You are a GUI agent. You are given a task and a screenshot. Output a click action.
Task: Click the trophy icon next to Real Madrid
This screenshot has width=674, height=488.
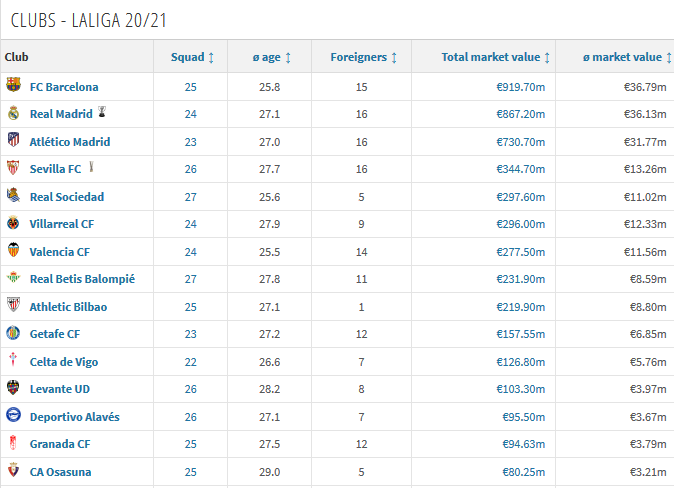[x=102, y=114]
